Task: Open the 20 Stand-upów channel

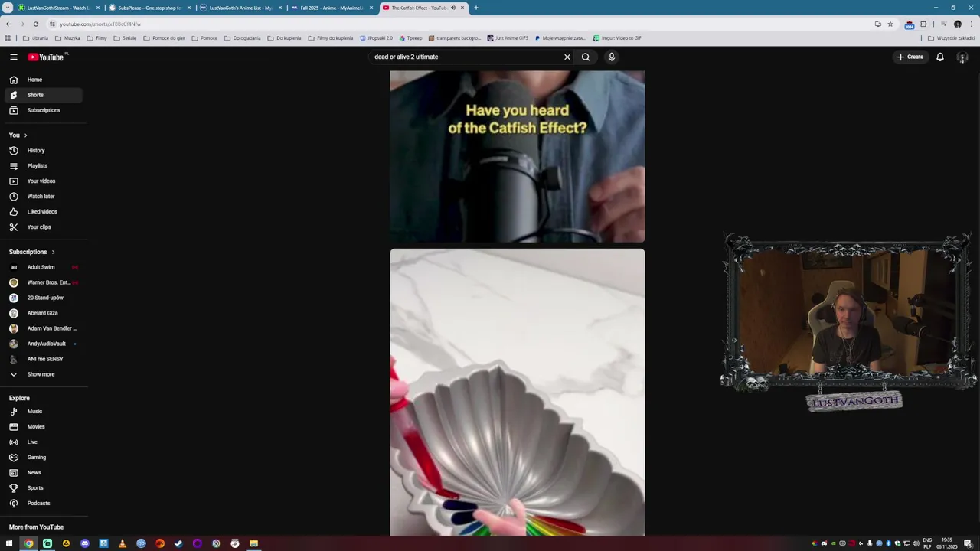Action: click(x=44, y=298)
